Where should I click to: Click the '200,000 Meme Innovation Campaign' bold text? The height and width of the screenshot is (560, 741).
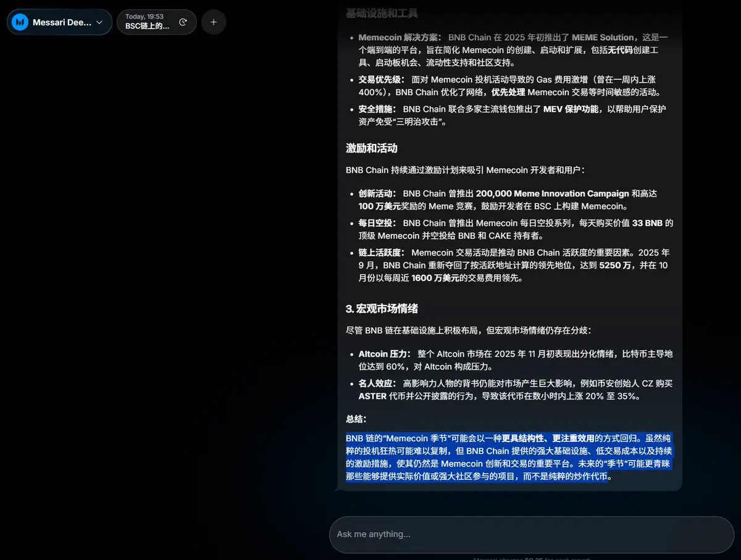click(552, 194)
